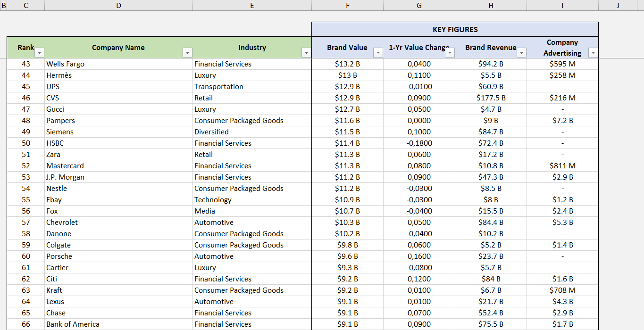Select the UPS company cell
644x330 pixels.
[118, 87]
